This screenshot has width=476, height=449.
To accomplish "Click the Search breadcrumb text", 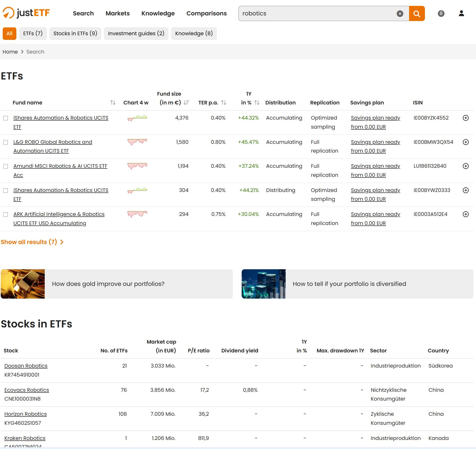I will pyautogui.click(x=35, y=52).
